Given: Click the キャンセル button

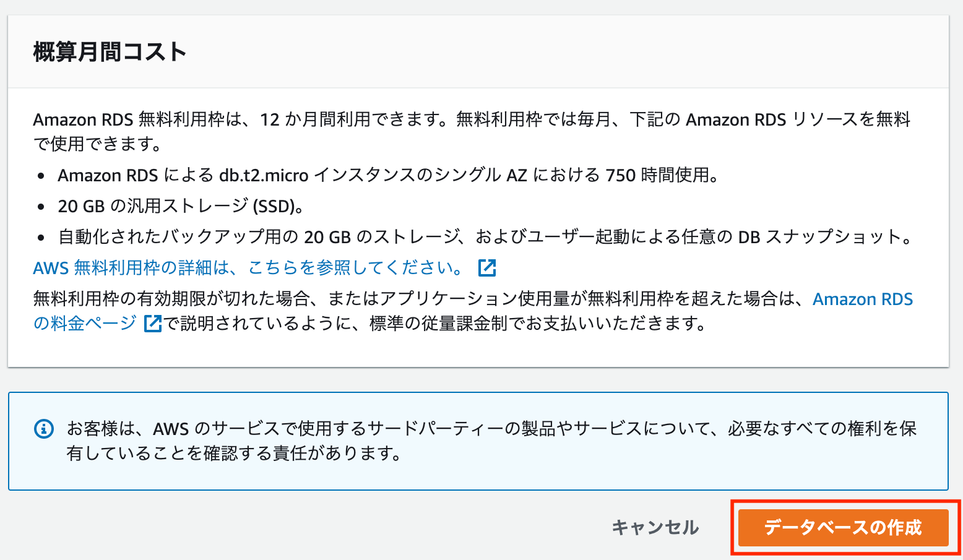Looking at the screenshot, I should 655,528.
